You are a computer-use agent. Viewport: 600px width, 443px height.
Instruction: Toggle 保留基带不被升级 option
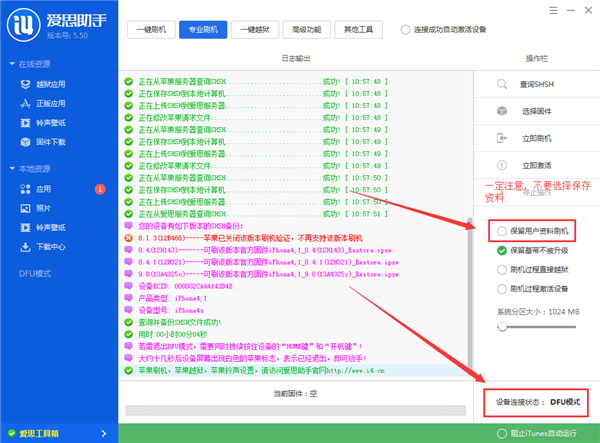(x=500, y=251)
